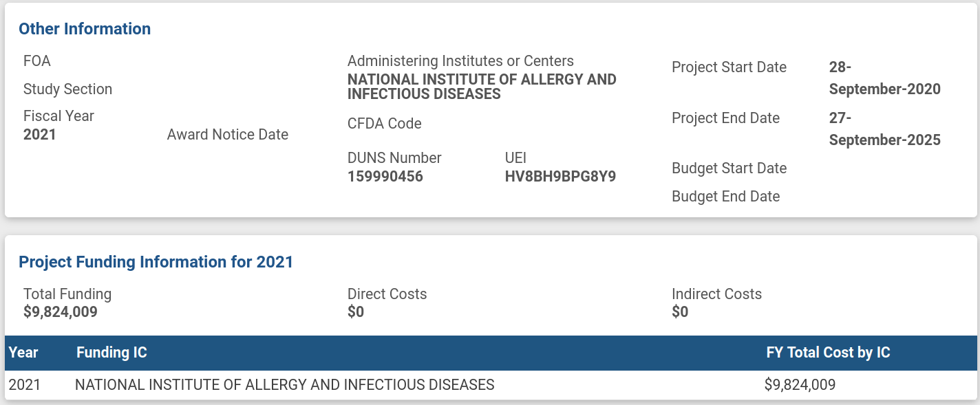Image resolution: width=980 pixels, height=405 pixels.
Task: Click the Administering Institutes or Centers label
Action: pyautogui.click(x=460, y=61)
